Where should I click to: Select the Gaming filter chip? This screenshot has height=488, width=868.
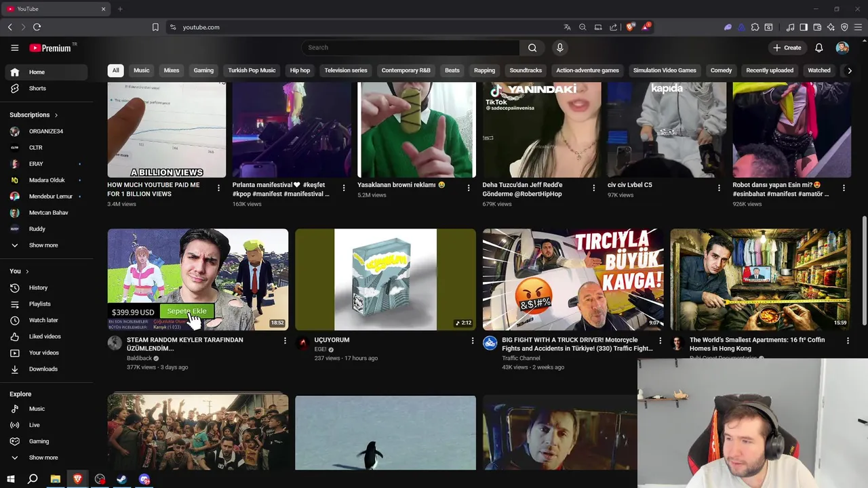coord(203,70)
